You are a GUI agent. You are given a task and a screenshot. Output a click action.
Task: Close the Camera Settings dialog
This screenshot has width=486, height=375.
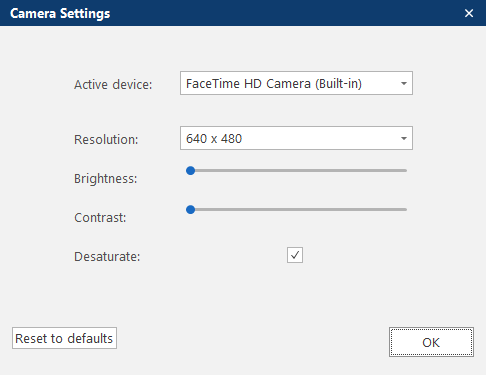coord(469,13)
